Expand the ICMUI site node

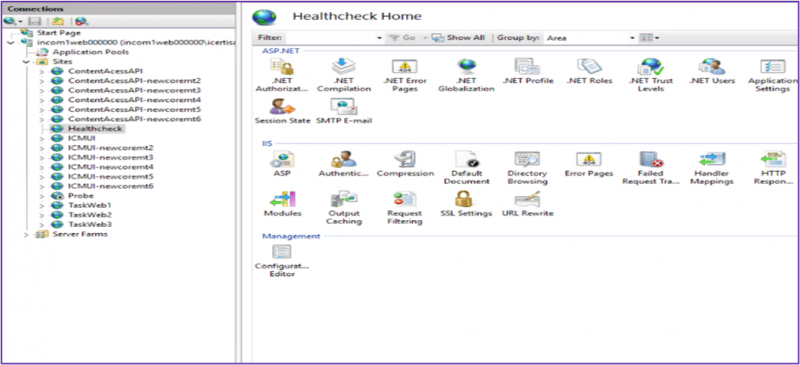click(42, 138)
